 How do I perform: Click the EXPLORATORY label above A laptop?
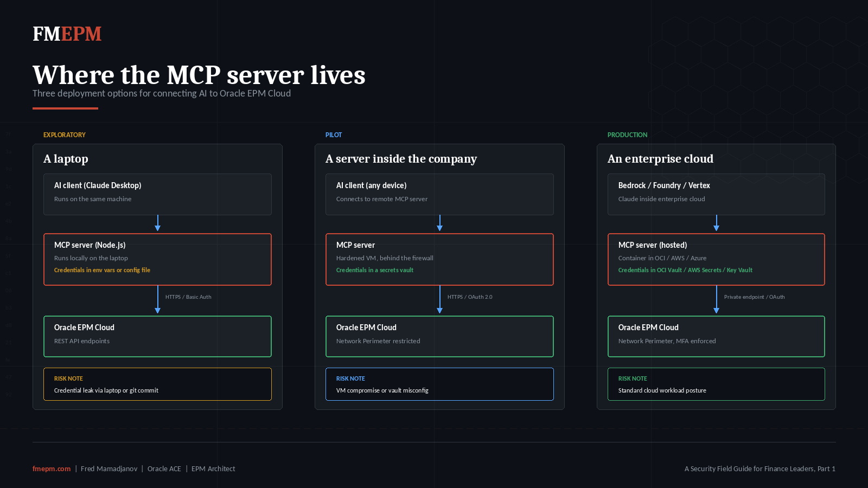[64, 134]
